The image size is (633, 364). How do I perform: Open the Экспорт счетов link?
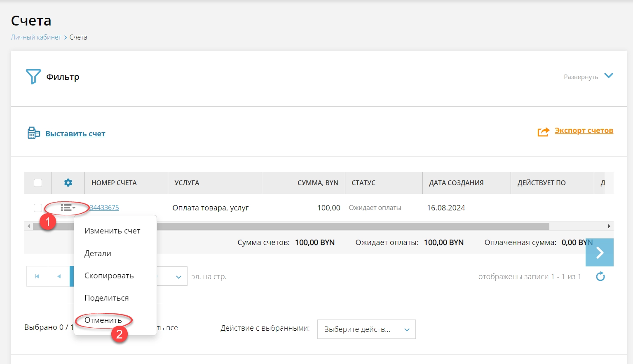pos(584,131)
